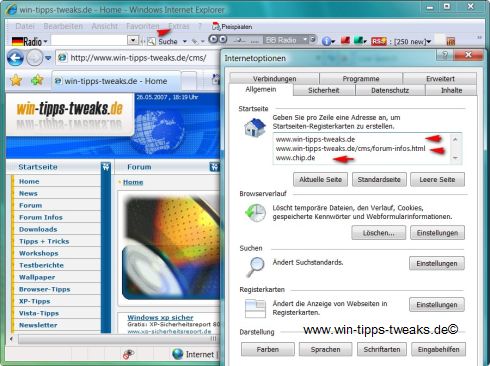Click the RSS feed toolbar icon
This screenshot has width=490, height=366.
(x=379, y=41)
